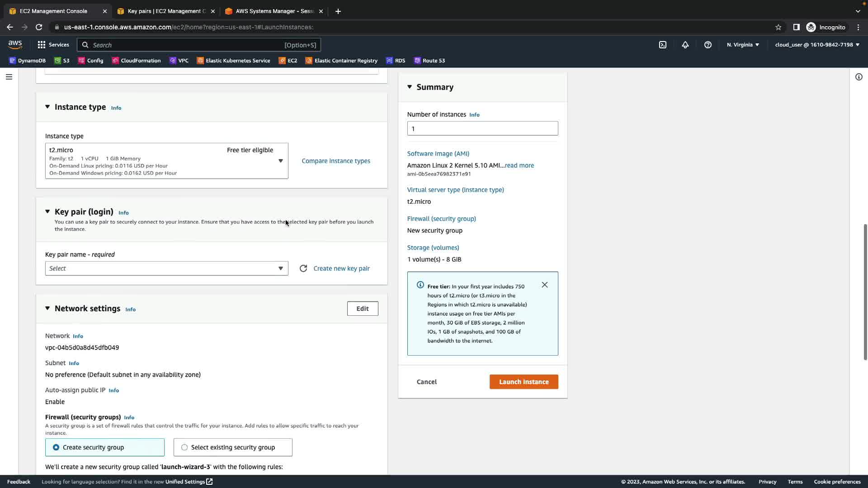Select Create security group radio option
The image size is (868, 488).
coord(56,447)
